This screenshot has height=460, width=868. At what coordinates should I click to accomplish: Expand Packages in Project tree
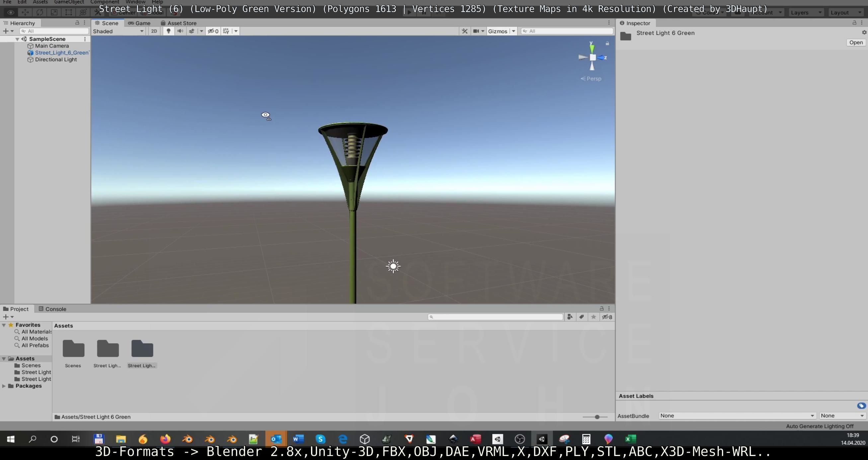(x=4, y=386)
